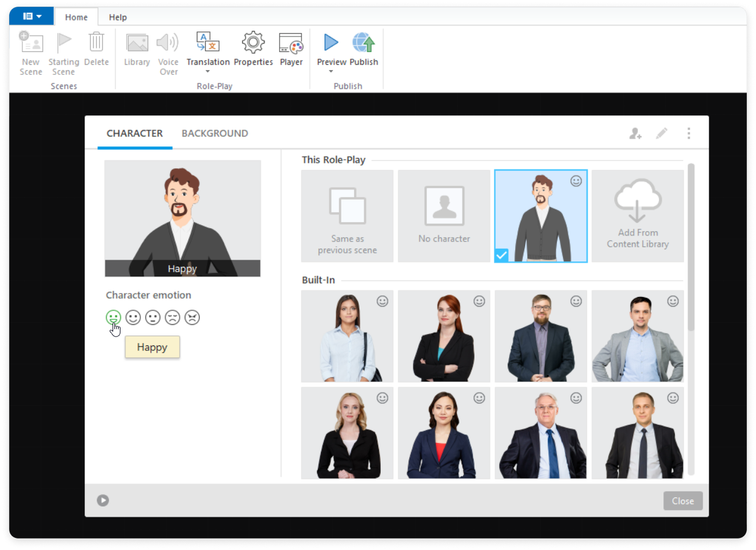
Task: Click the smiley icon on the gray-haired man thumbnail
Action: 576,398
